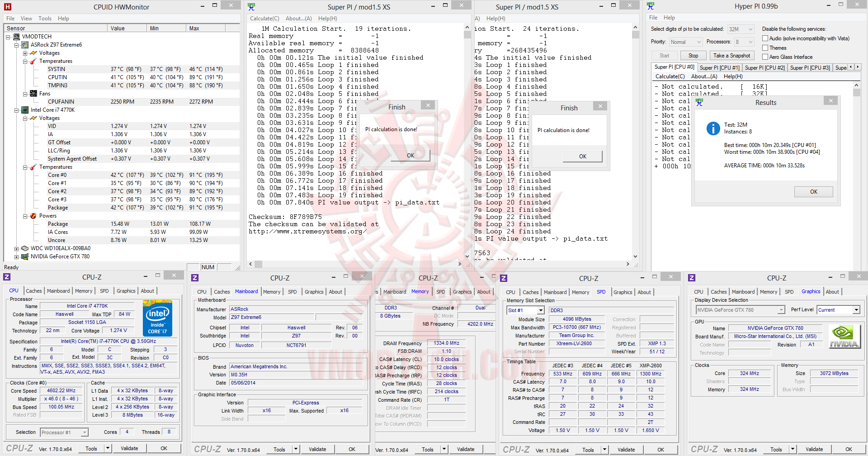
Task: Click the Tools button in the CPU-Z Graphics window
Action: click(776, 449)
